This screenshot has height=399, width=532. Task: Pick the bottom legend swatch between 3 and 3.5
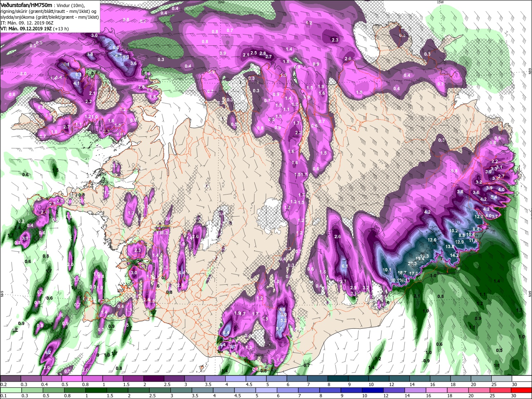pyautogui.click(x=181, y=390)
